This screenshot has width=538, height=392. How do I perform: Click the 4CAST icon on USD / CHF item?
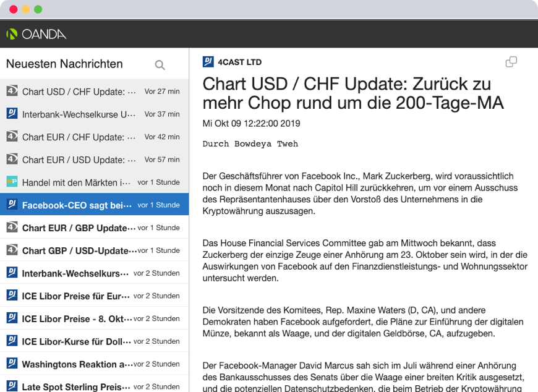point(12,91)
